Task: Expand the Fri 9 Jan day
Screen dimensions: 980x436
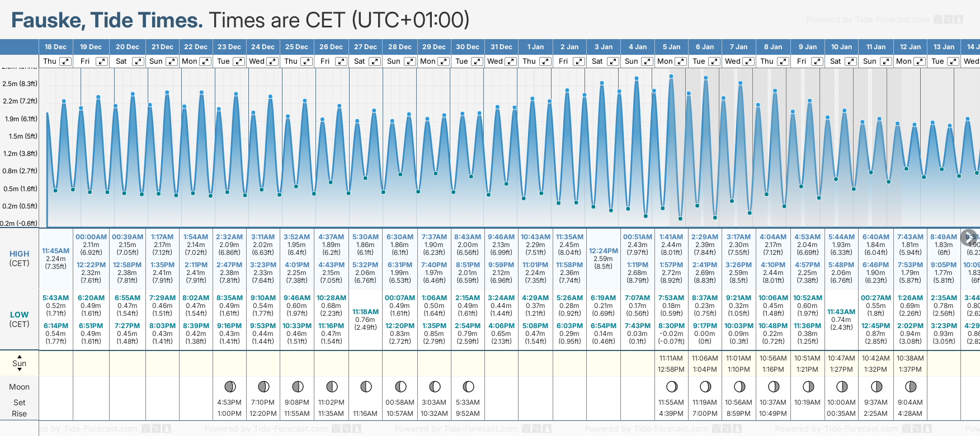Action: point(817,61)
